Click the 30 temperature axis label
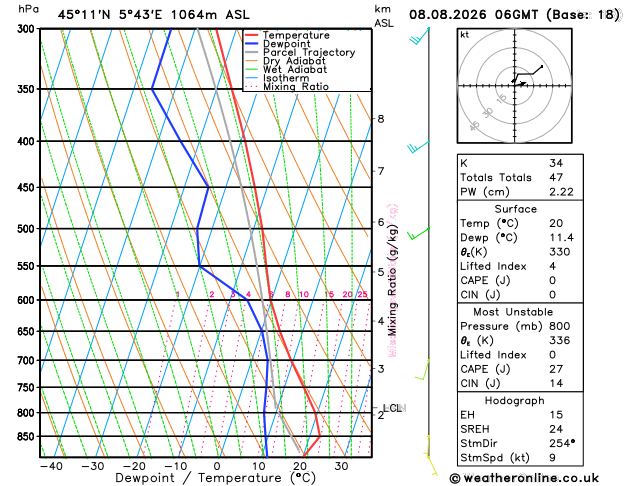 341,466
